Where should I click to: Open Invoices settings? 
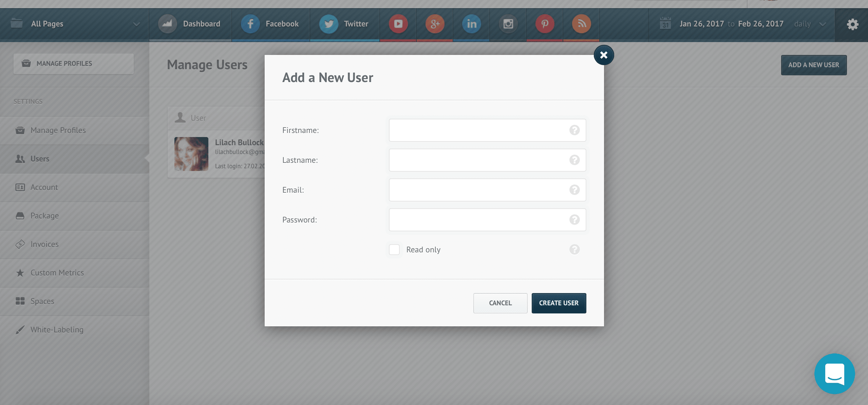click(x=74, y=245)
